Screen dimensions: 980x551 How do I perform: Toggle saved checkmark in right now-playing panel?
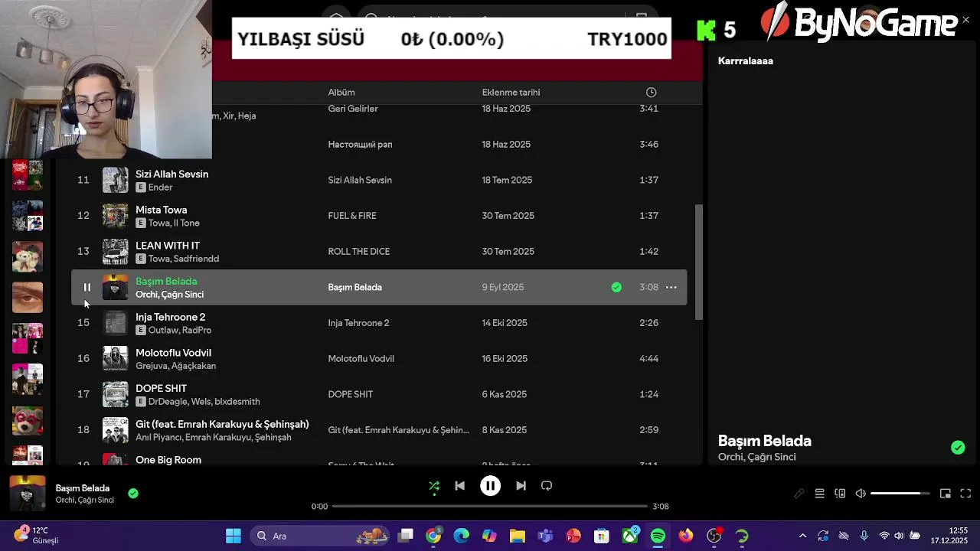(x=958, y=448)
